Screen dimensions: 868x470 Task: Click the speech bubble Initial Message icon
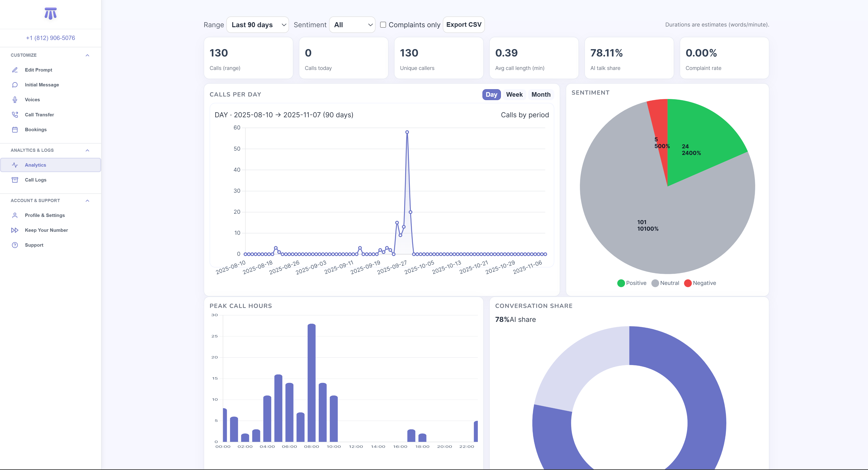[15, 85]
